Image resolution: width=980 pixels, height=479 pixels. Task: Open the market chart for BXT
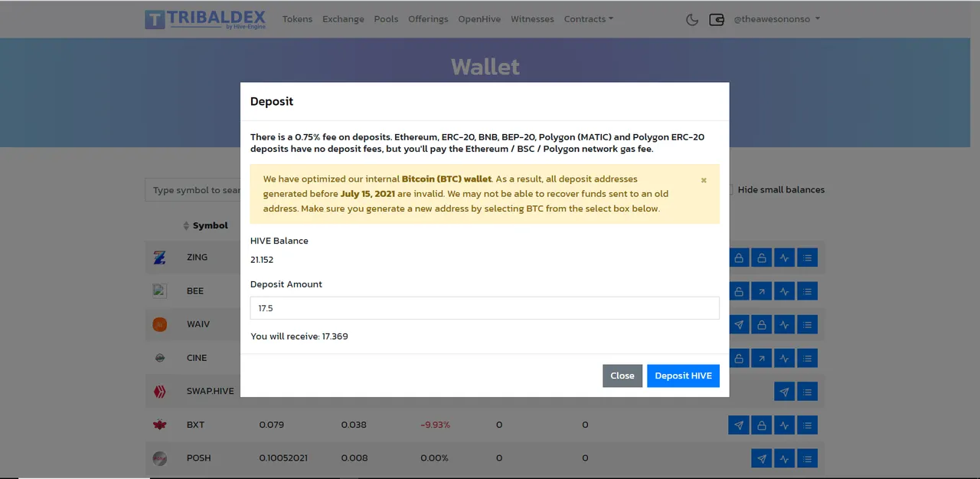pos(784,425)
